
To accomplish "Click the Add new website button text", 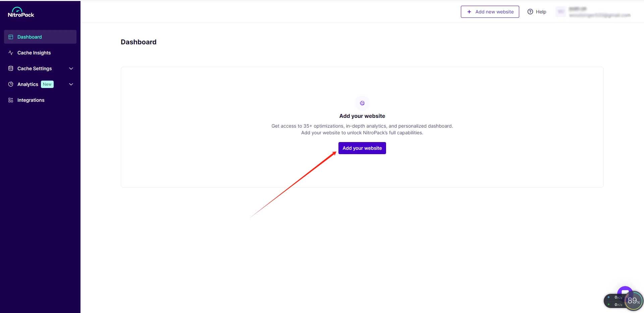I will click(x=494, y=12).
